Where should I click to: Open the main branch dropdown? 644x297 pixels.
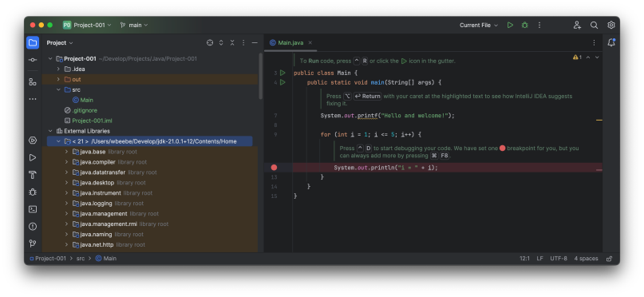click(x=134, y=25)
